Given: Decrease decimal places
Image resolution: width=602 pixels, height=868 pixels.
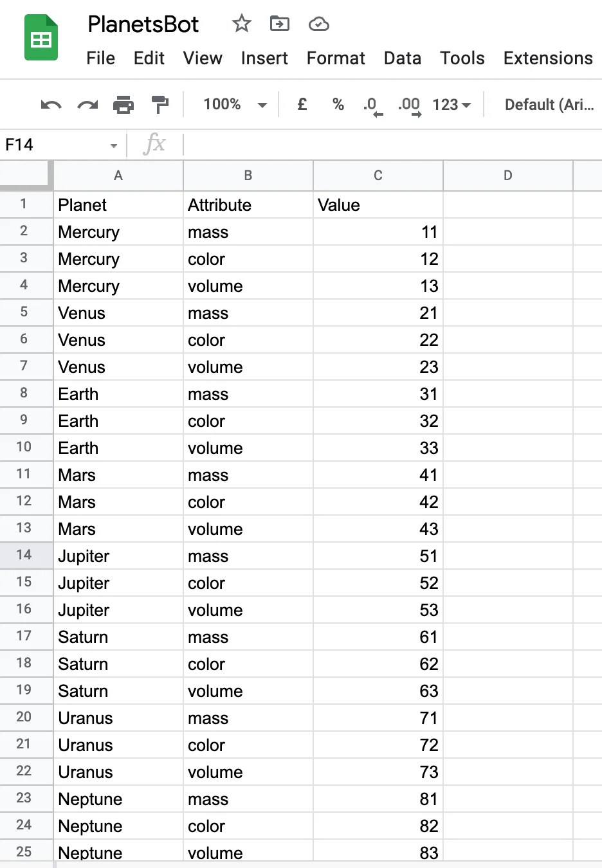Looking at the screenshot, I should (372, 104).
